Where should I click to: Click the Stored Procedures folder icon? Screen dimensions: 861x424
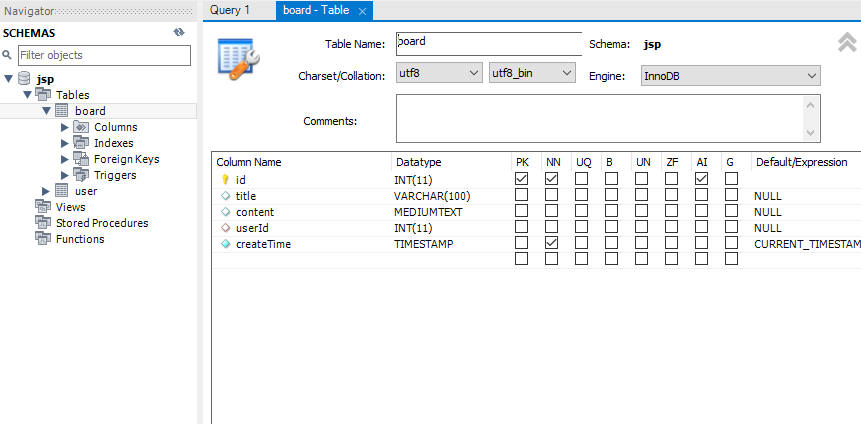click(43, 222)
